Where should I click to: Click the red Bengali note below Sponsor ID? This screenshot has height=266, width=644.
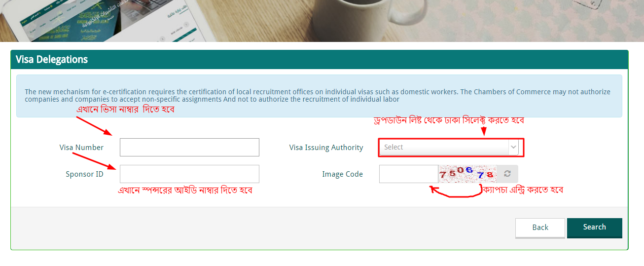pos(185,190)
